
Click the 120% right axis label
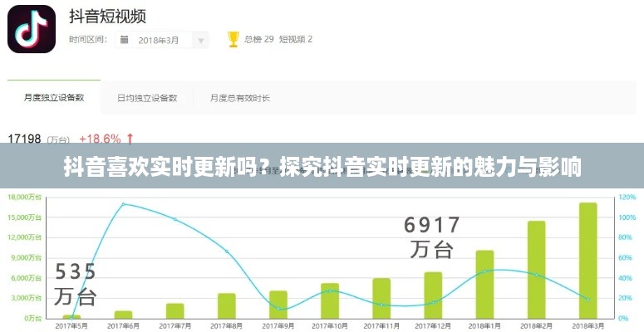click(x=627, y=198)
